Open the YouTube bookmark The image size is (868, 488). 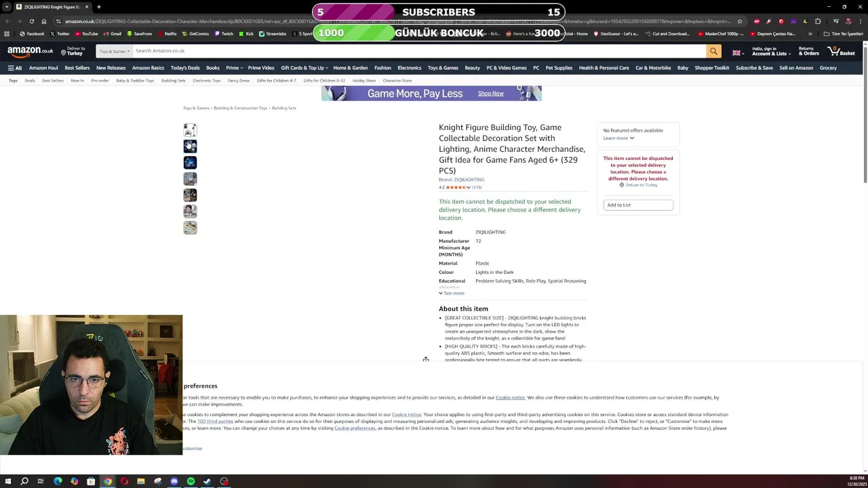point(87,34)
